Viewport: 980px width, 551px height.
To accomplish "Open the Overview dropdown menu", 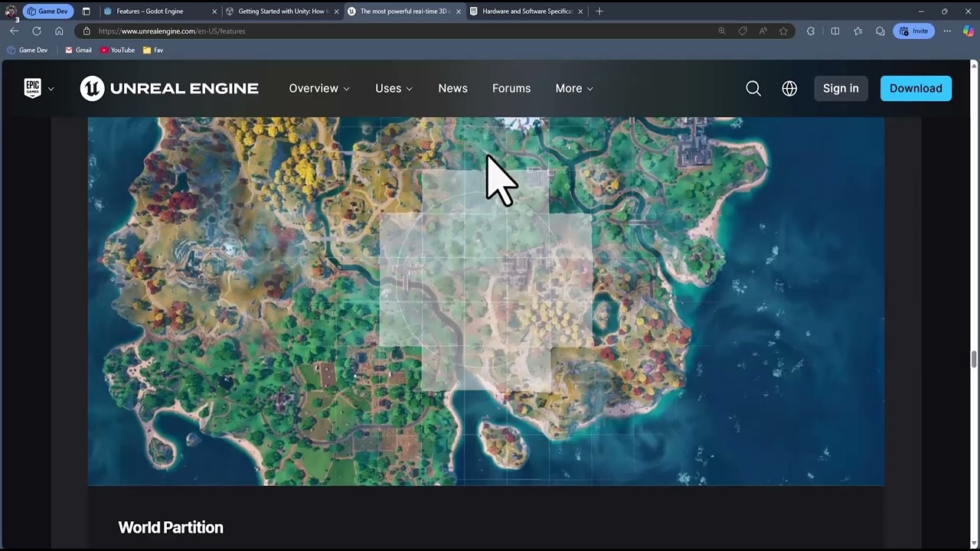I will click(319, 89).
